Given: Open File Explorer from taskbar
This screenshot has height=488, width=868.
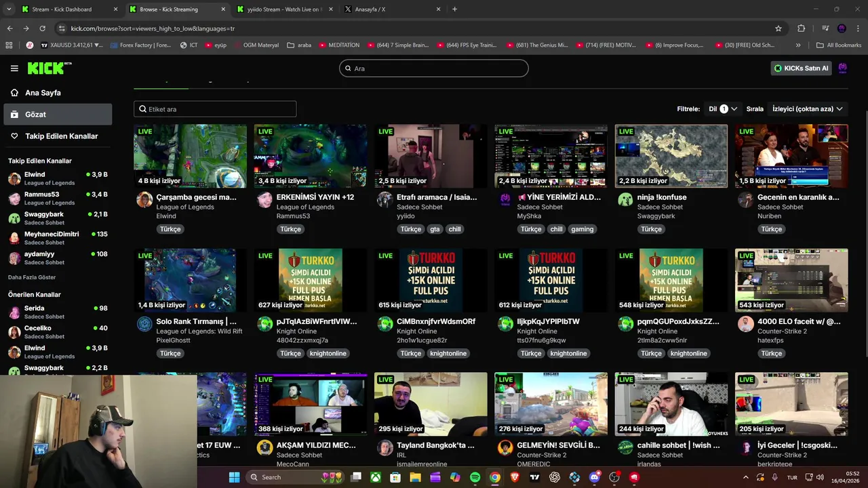Looking at the screenshot, I should click(415, 477).
